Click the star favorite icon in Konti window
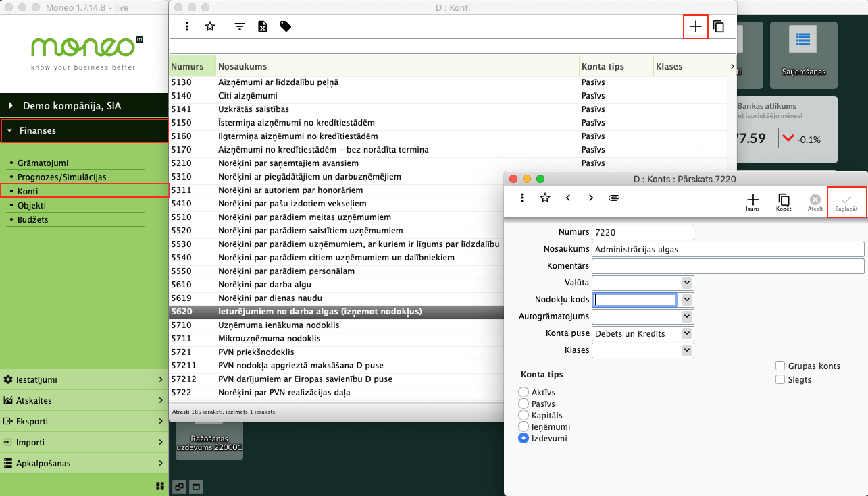 click(x=210, y=26)
